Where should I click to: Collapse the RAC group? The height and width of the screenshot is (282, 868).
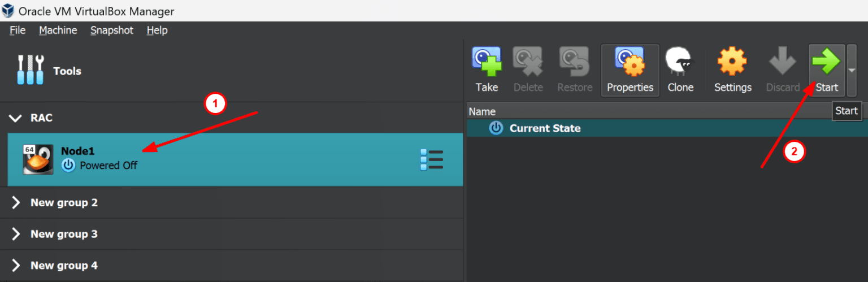16,118
